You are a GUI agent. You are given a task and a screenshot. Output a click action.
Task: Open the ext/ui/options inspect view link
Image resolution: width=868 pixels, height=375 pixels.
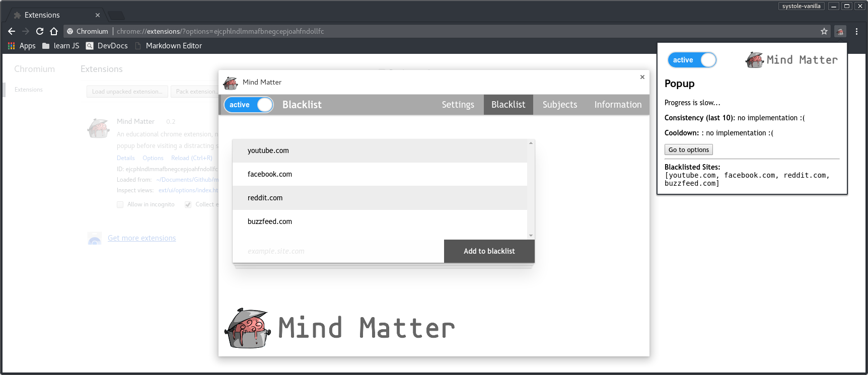[188, 190]
